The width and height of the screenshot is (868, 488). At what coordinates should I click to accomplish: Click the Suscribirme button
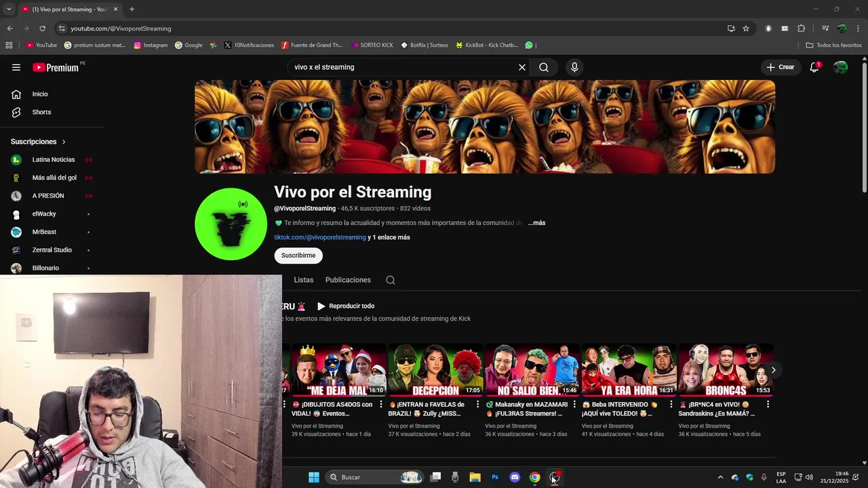coord(298,256)
